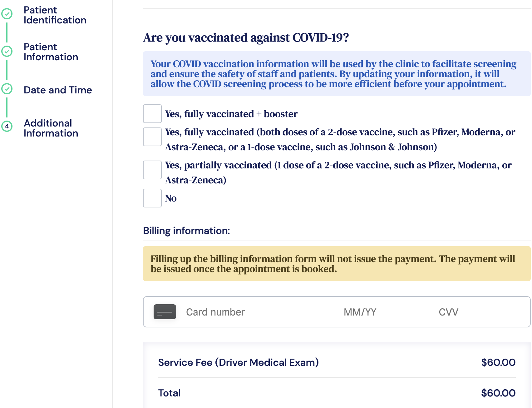Click the 'Yes, fully vaccinated + booster' label
This screenshot has width=532, height=408.
(x=231, y=114)
